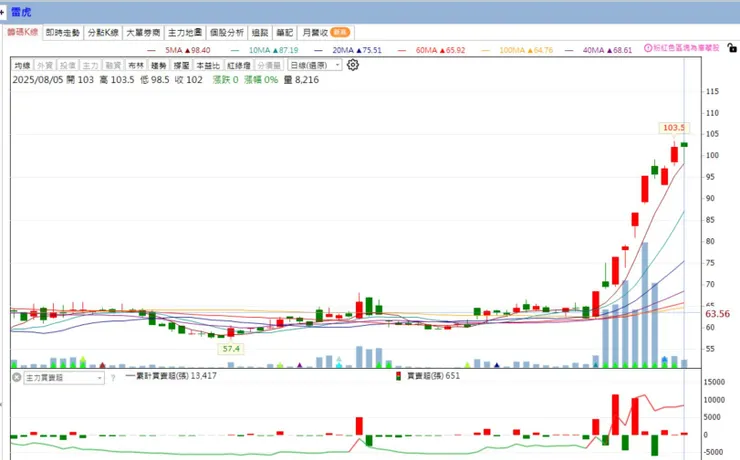
Task: Click the 103.5 high price label
Action: [x=674, y=127]
